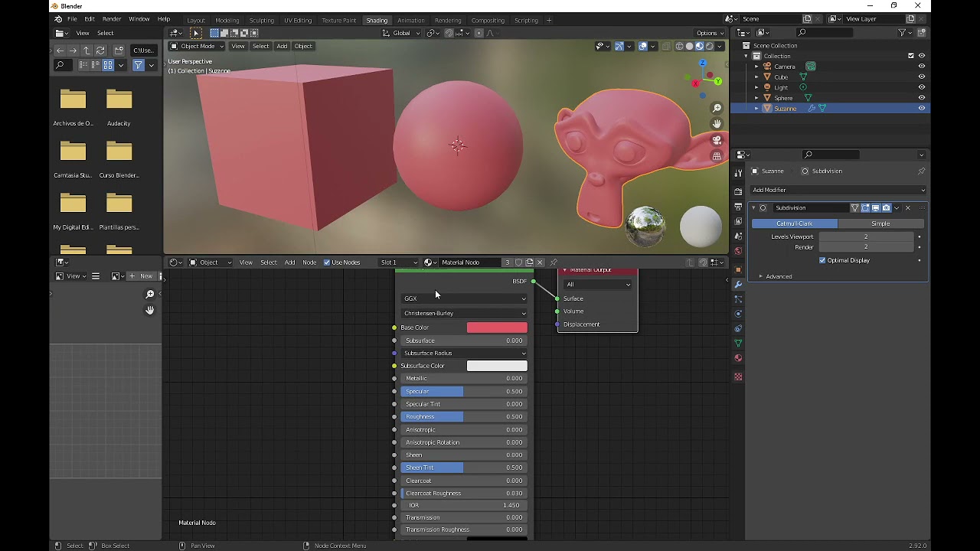The width and height of the screenshot is (980, 551).
Task: Open Christensen-Burley subsurface method dropdown
Action: click(464, 313)
